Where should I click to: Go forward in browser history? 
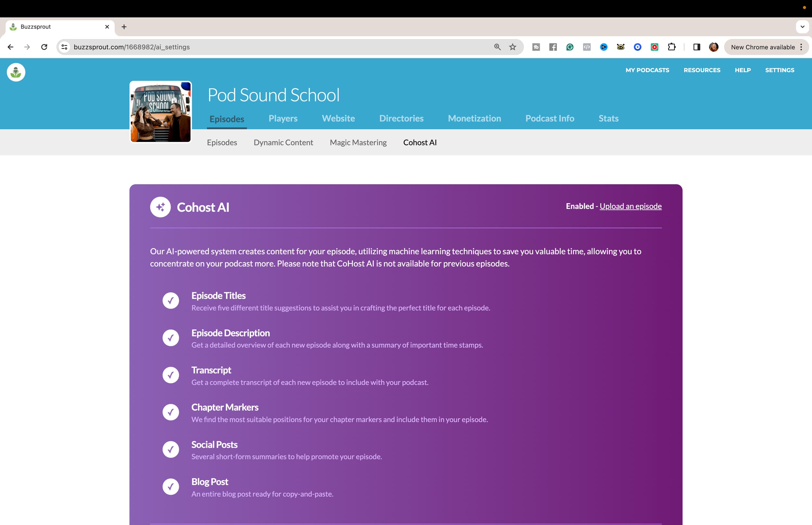[x=27, y=47]
